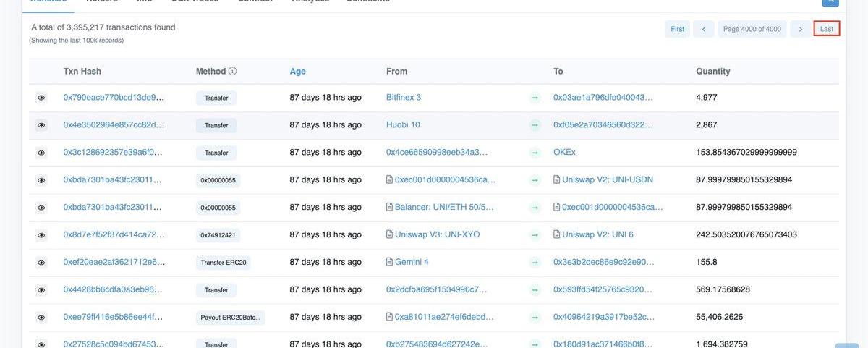Click the contract icon before Uniswap V3: UNI-XYO
The width and height of the screenshot is (868, 348).
390,234
